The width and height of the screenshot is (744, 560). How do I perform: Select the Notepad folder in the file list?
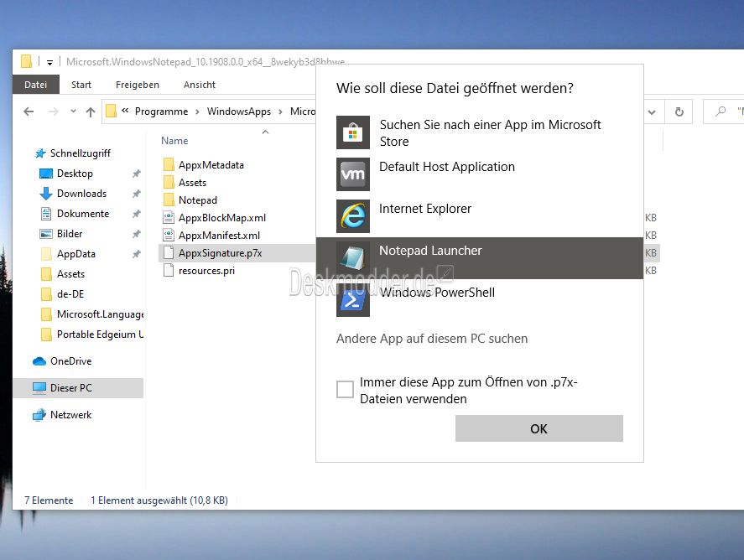coord(197,200)
